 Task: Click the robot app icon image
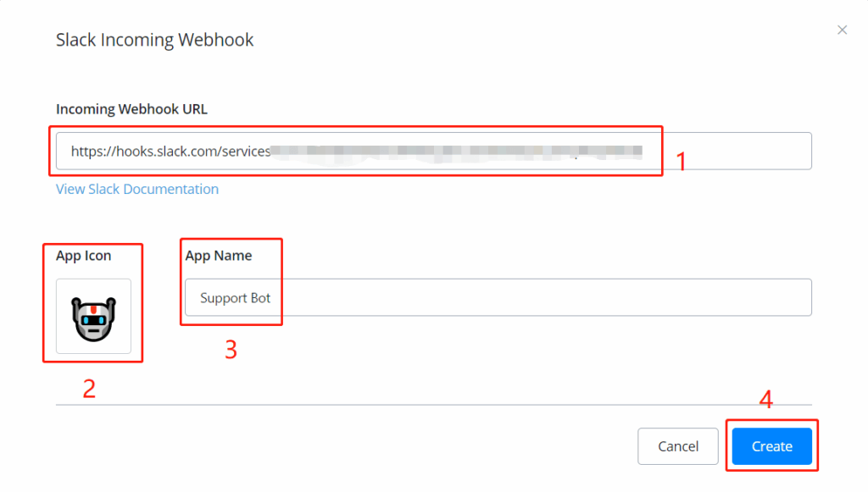pyautogui.click(x=93, y=317)
